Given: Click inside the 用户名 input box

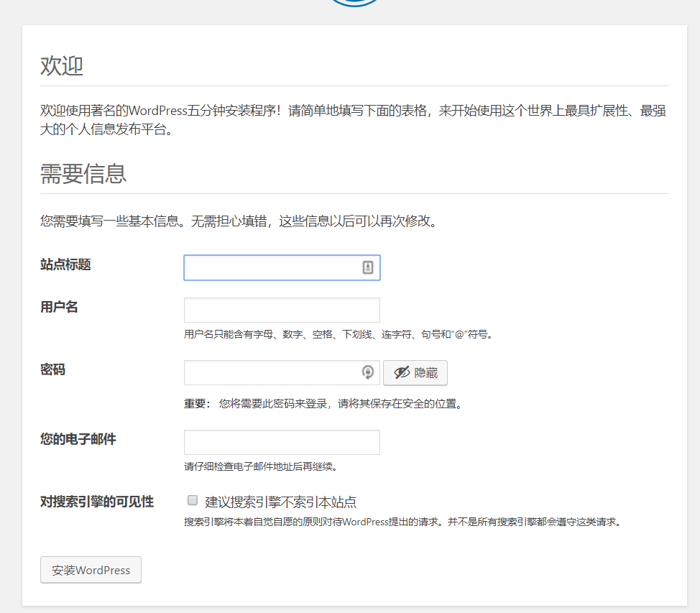Looking at the screenshot, I should [x=280, y=310].
